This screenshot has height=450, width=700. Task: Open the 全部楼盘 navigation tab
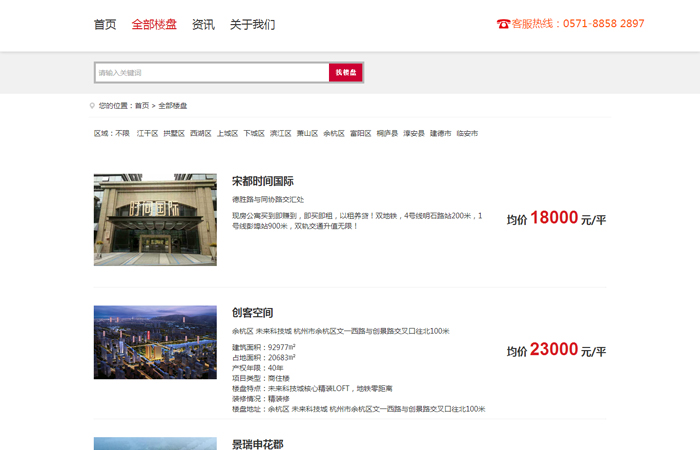click(154, 25)
